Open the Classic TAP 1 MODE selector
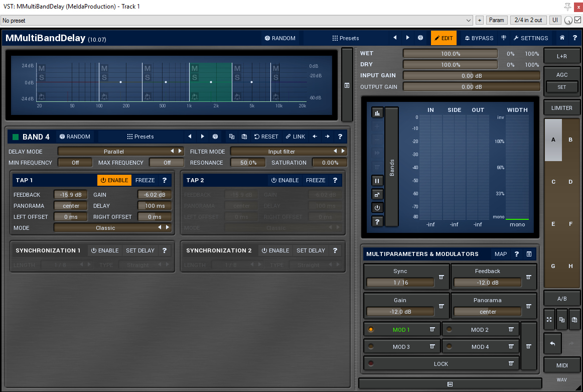The image size is (583, 392). pos(105,227)
